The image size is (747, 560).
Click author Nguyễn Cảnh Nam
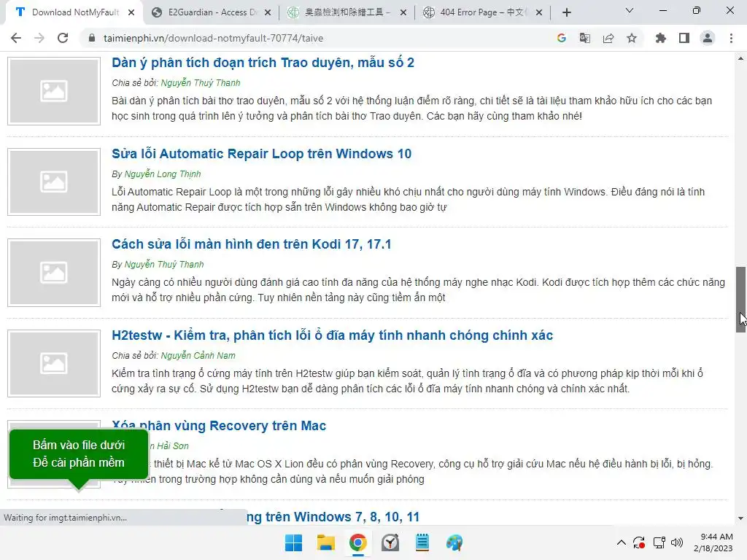click(x=198, y=355)
